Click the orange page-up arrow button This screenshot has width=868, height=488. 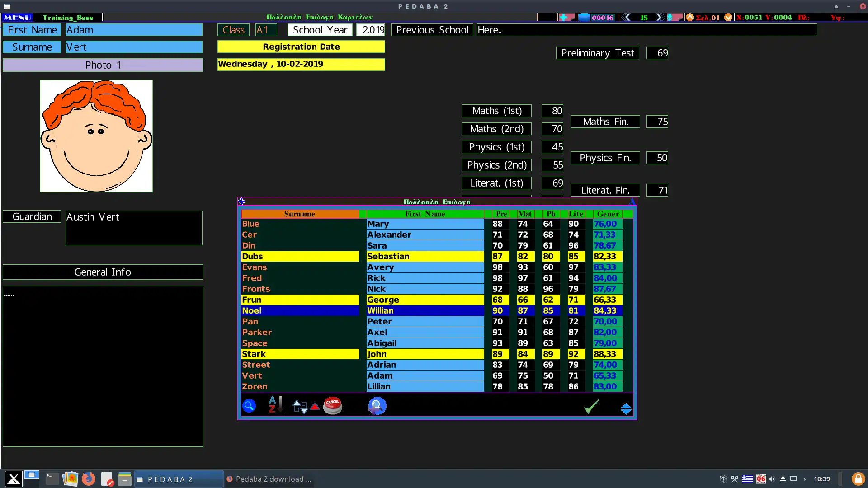(690, 17)
